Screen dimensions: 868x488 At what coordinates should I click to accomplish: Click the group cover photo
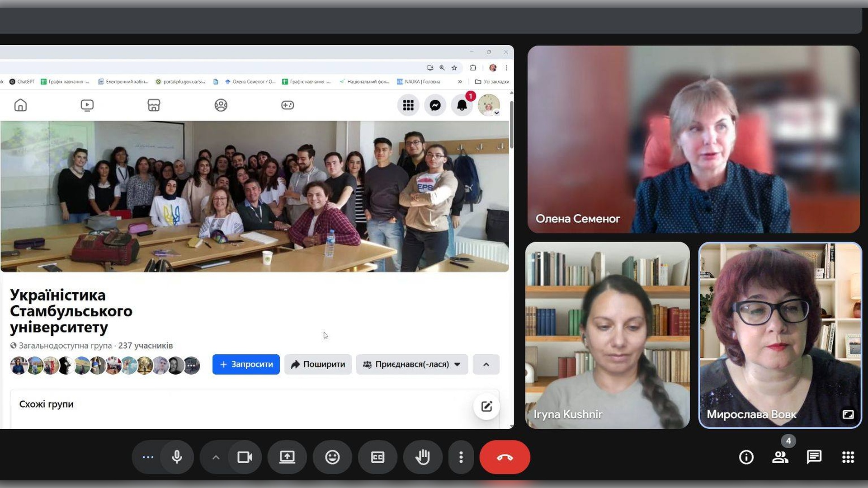[255, 196]
